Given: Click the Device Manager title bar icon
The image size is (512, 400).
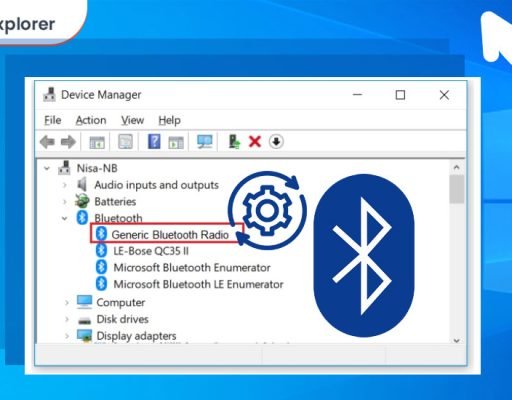Looking at the screenshot, I should (50, 95).
